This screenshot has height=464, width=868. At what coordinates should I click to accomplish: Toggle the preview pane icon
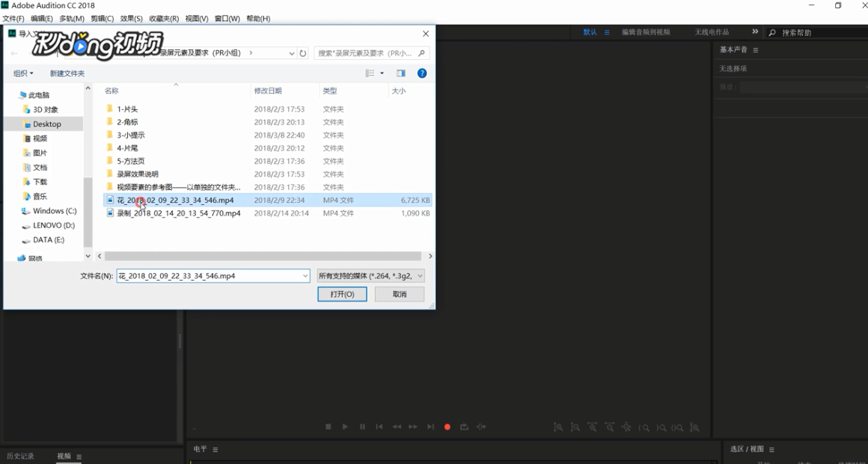click(401, 73)
